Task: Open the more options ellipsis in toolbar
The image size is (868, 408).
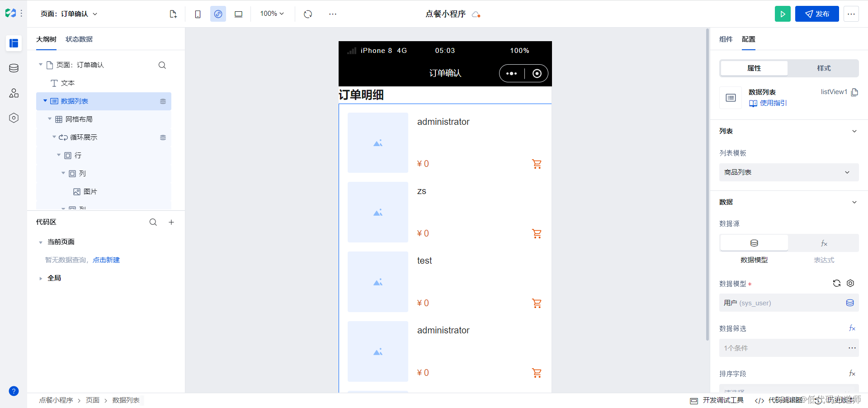Action: click(x=333, y=14)
